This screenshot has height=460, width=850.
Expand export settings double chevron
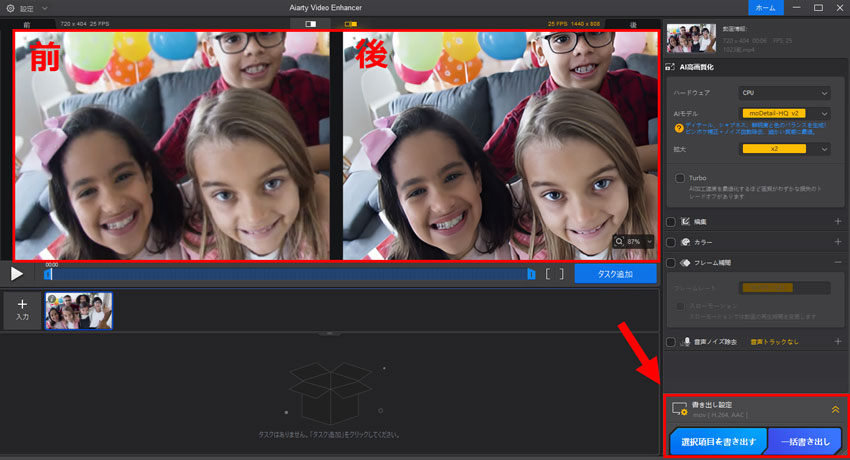(x=835, y=410)
